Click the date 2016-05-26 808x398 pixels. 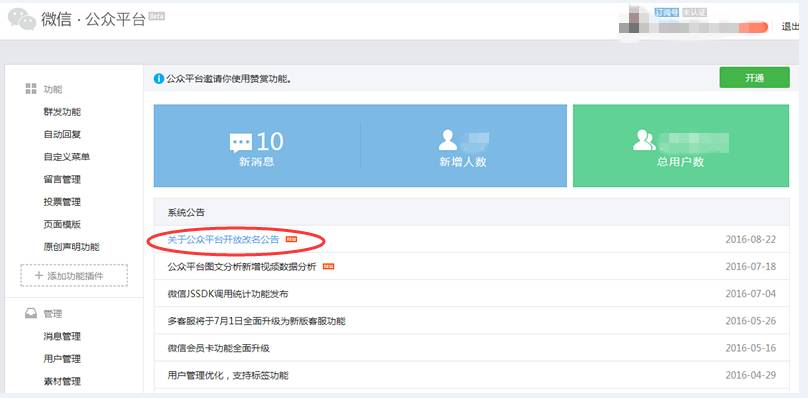(x=750, y=321)
